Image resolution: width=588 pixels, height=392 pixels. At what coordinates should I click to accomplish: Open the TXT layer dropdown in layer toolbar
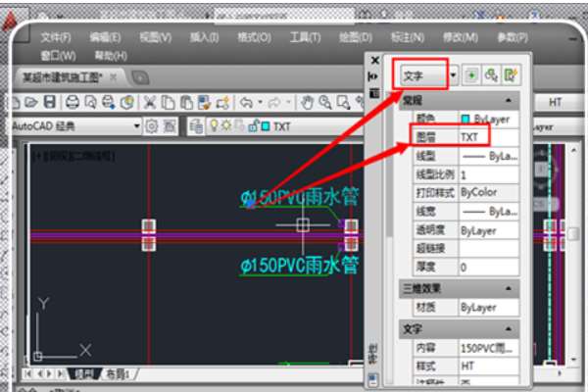[281, 126]
